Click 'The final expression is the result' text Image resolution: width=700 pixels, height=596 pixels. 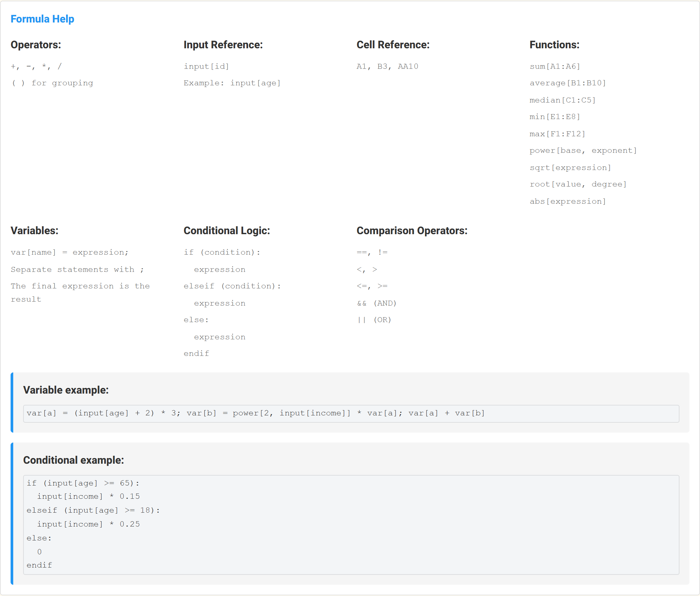80,292
